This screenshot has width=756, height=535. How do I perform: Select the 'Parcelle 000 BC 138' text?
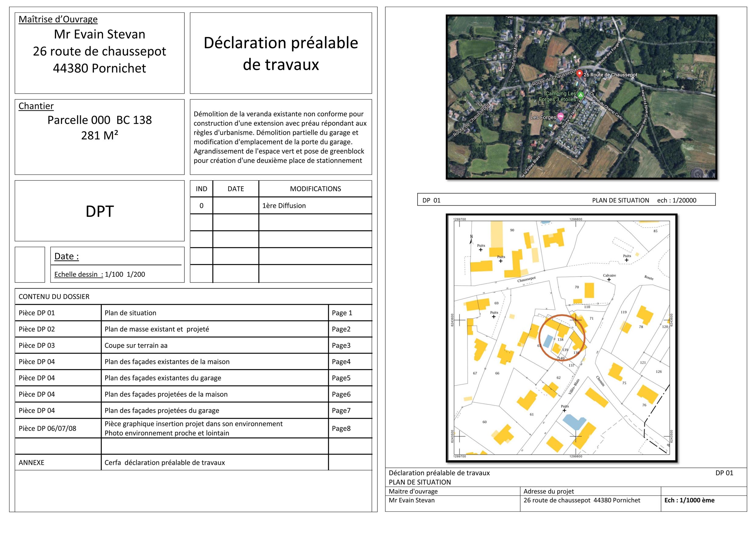[99, 120]
